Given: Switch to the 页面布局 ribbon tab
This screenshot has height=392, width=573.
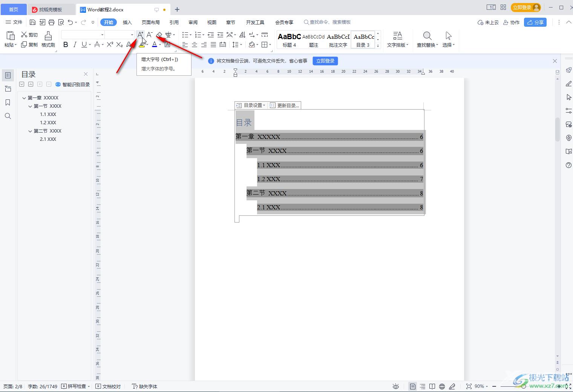Looking at the screenshot, I should [x=151, y=22].
